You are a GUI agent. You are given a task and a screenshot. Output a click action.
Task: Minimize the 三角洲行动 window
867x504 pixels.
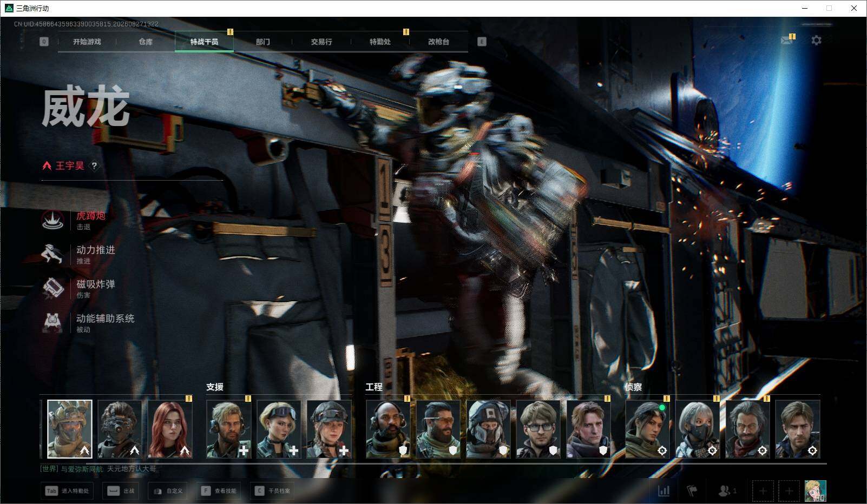[x=804, y=8]
